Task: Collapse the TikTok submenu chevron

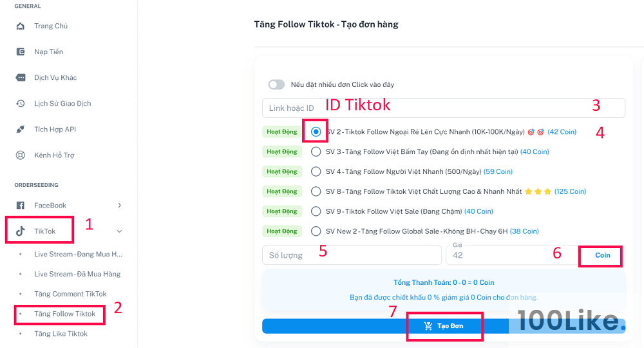Action: click(120, 231)
